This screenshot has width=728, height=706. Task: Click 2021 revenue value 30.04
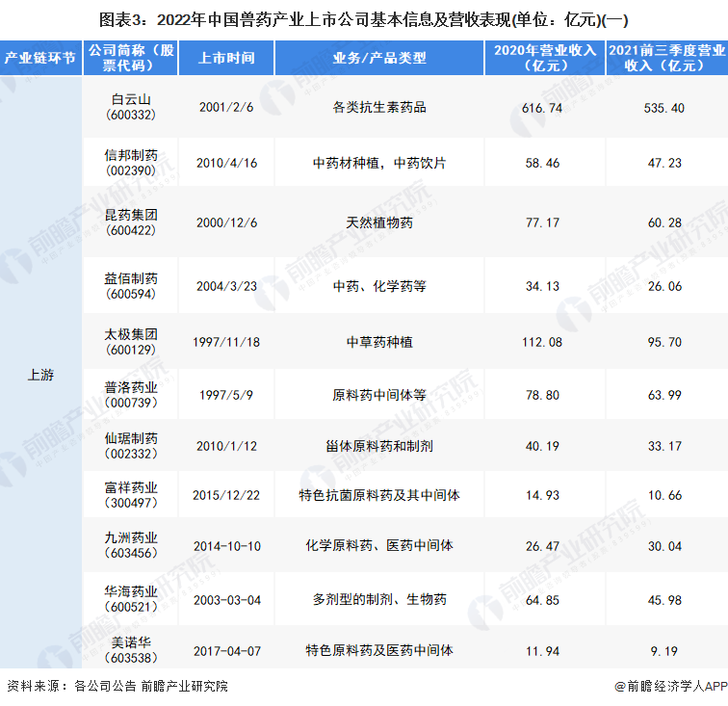664,546
